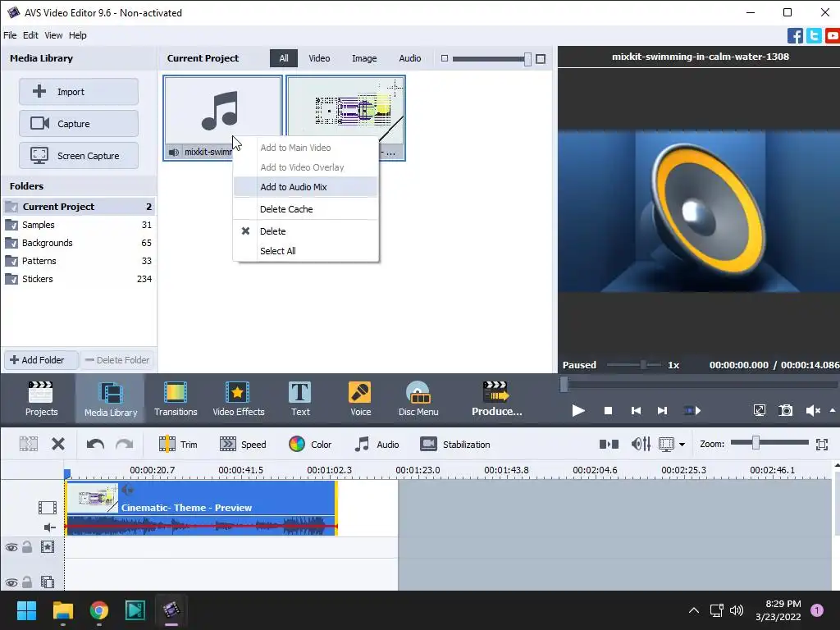Show hidden system tray icons
The width and height of the screenshot is (840, 630).
(x=694, y=610)
